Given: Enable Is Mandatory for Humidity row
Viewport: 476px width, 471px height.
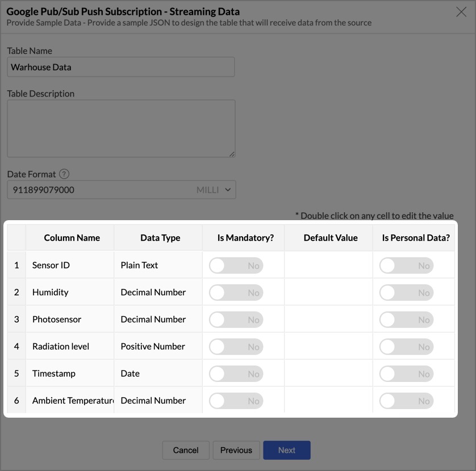Looking at the screenshot, I should (236, 293).
